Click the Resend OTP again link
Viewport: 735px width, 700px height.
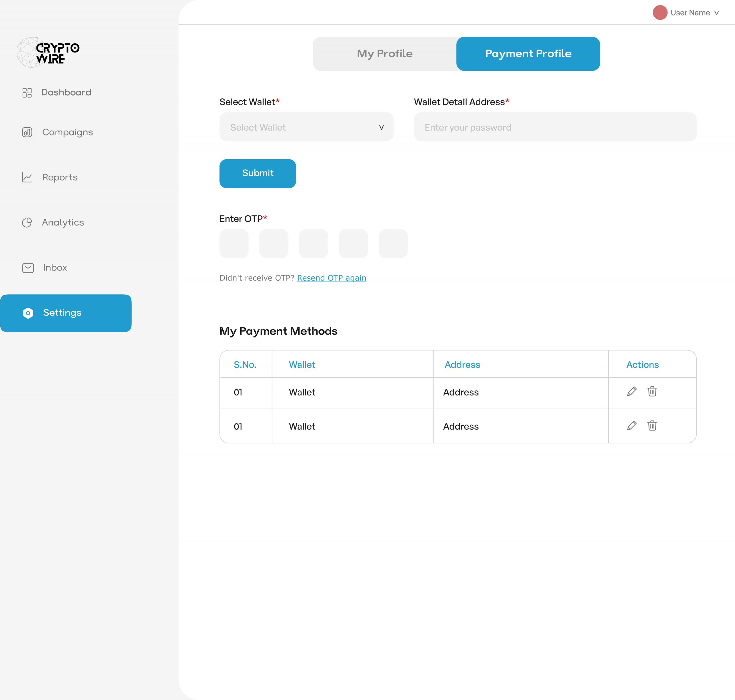point(332,278)
